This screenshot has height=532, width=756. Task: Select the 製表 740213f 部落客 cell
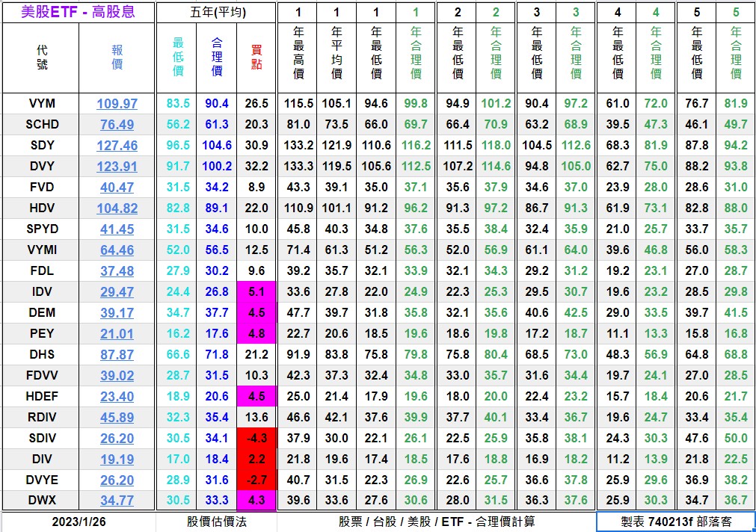tap(675, 522)
